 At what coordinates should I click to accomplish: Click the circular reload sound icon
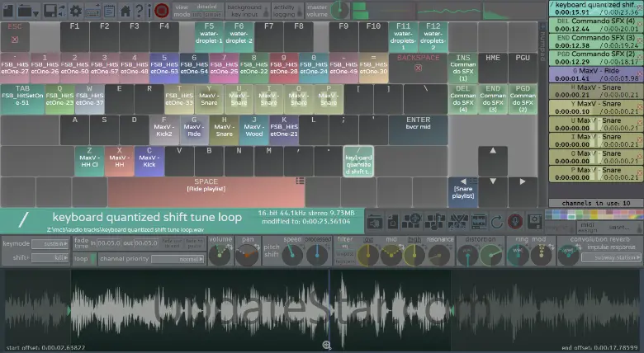coord(496,222)
